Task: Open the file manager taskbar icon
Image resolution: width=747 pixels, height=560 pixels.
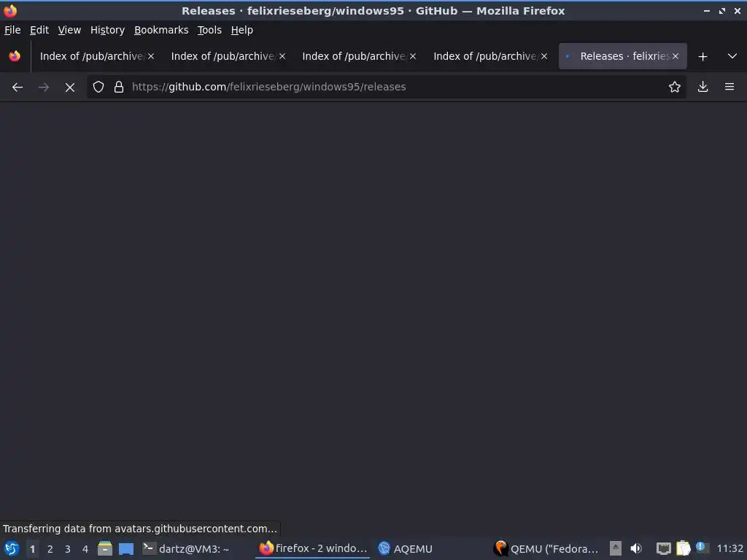Action: point(105,548)
